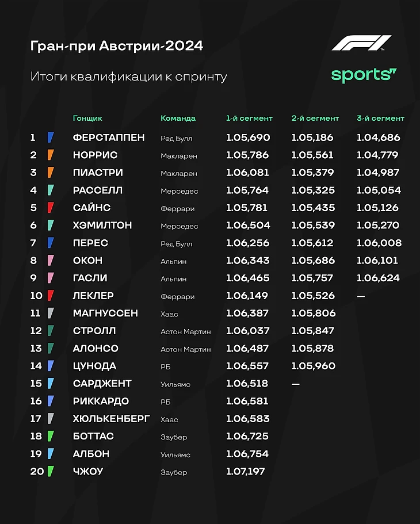Open the ЛЕКЛЕР driver row name
This screenshot has width=420, height=524.
(x=93, y=296)
